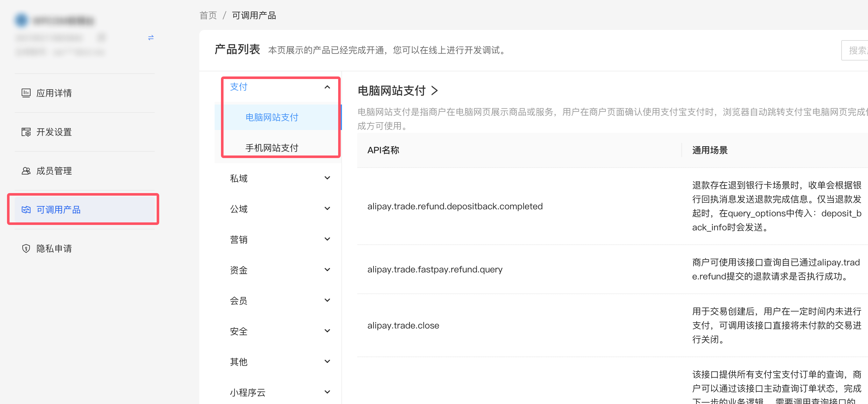
Task: Expand the 安全 category
Action: (278, 331)
